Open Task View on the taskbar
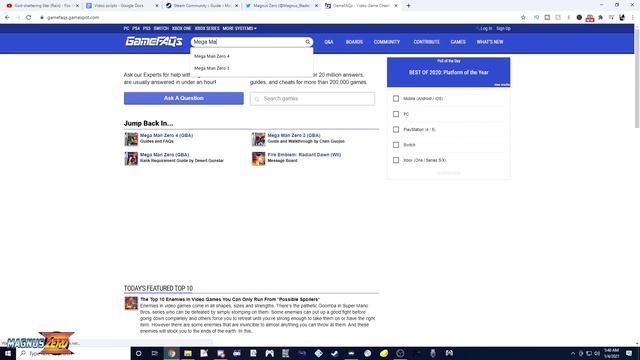Viewport: 640px width, 360px height. (x=155, y=353)
